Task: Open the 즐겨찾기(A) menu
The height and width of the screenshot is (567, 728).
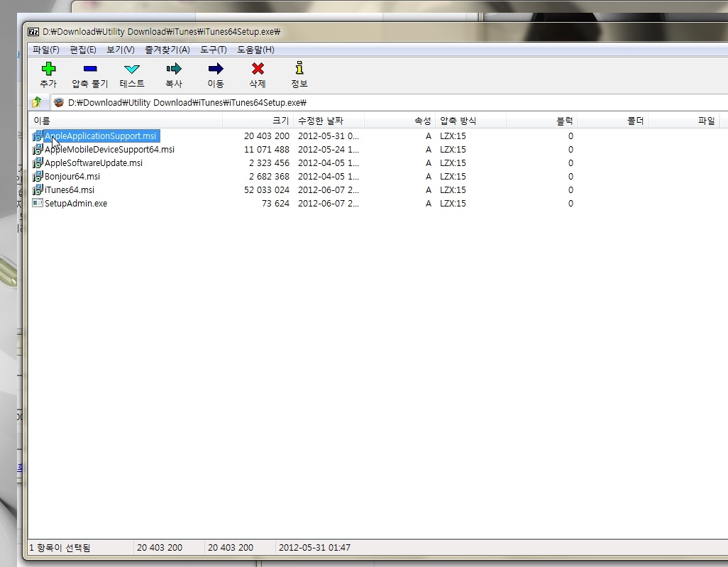Action: (167, 50)
